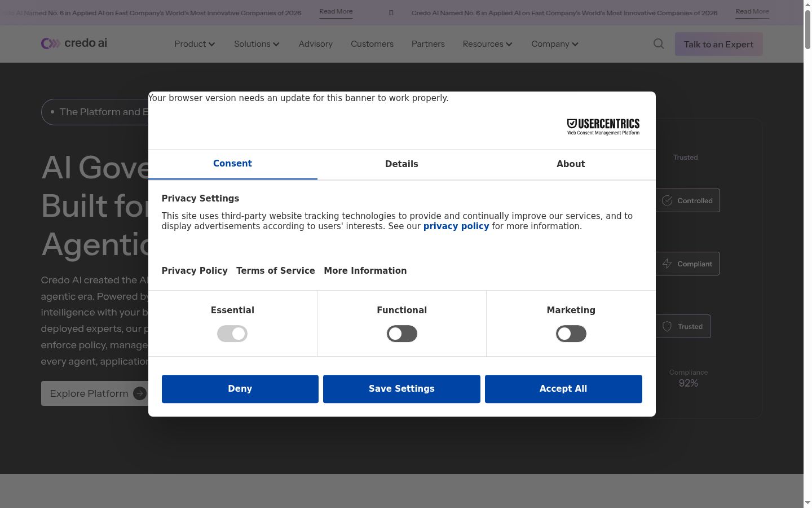Click the Essential category label
Viewport: 812px width, 508px height.
click(232, 310)
